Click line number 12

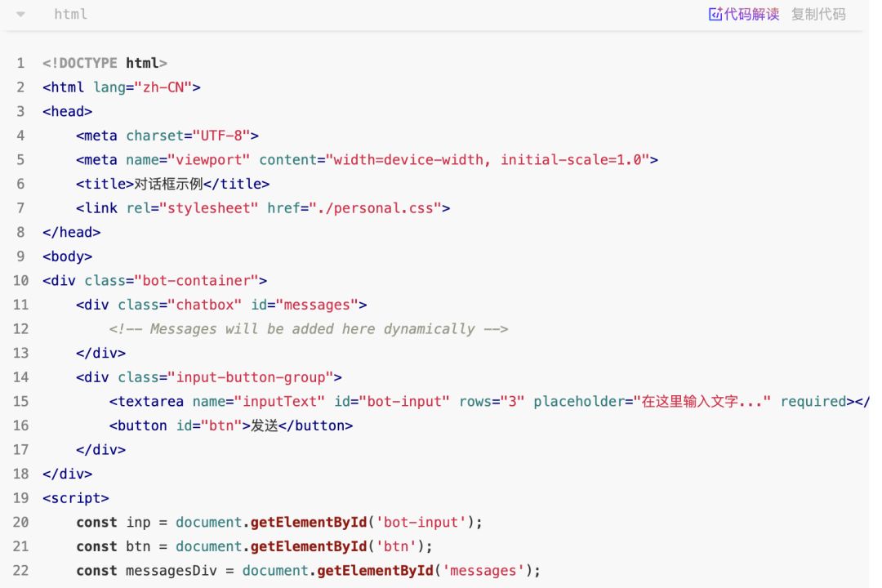[x=20, y=329]
